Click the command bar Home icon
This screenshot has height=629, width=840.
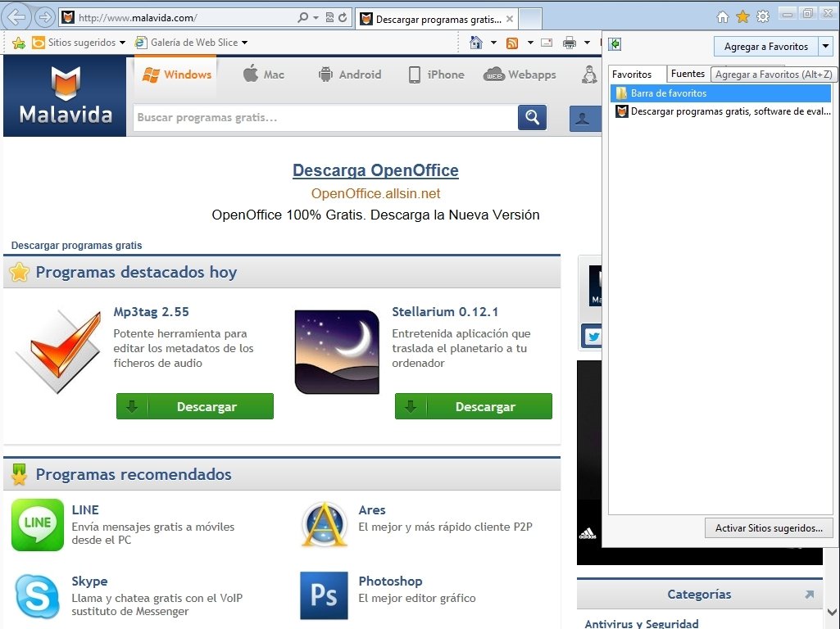[475, 43]
